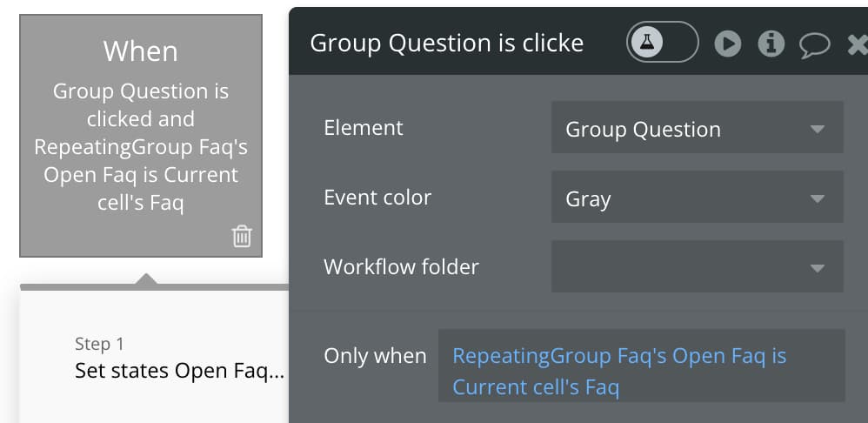The image size is (868, 423).
Task: Select the gray When event box
Action: click(x=141, y=136)
